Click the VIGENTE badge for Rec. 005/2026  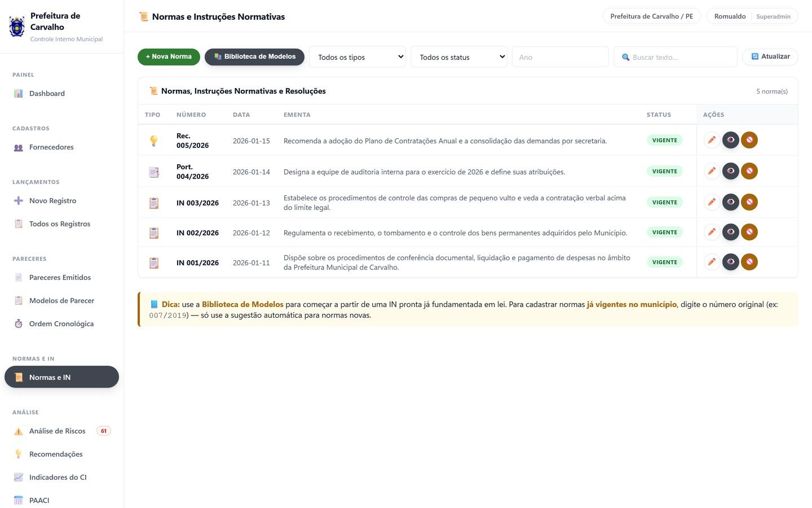point(665,140)
